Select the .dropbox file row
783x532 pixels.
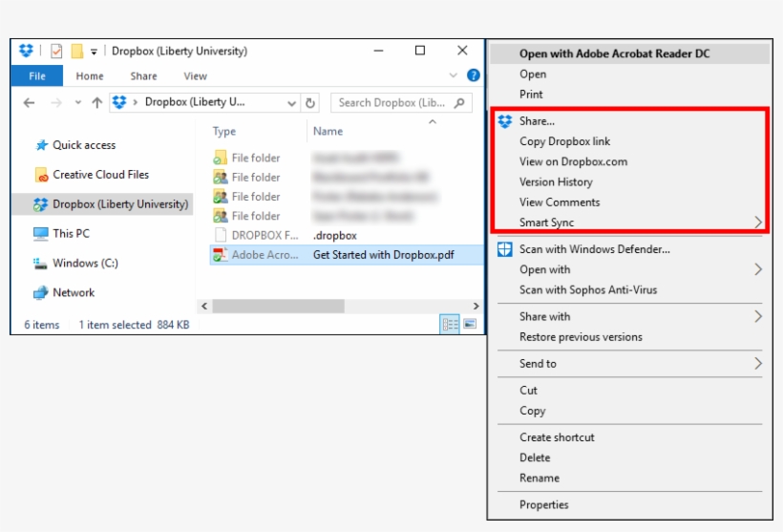347,235
